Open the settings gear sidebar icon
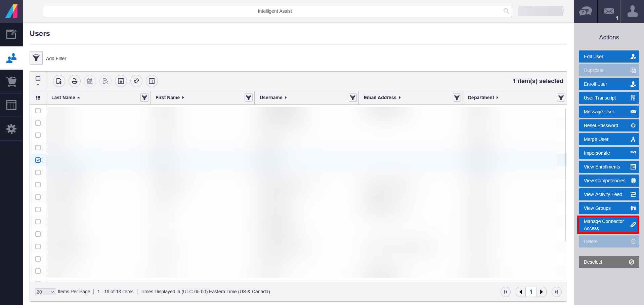The width and height of the screenshot is (644, 305). coord(11,129)
